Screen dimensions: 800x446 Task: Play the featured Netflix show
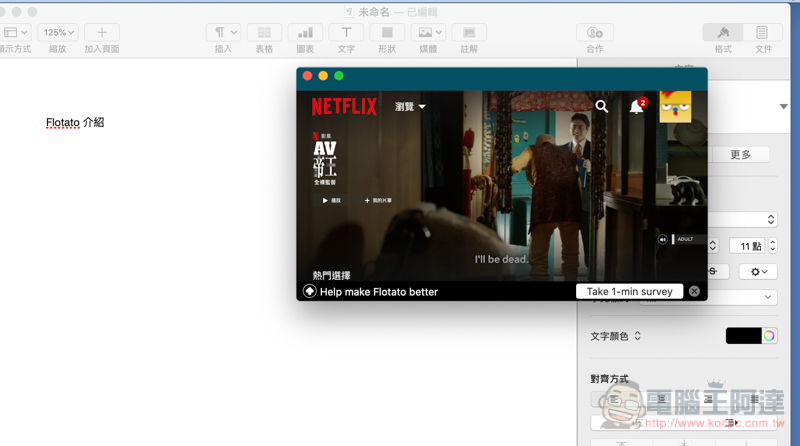332,201
